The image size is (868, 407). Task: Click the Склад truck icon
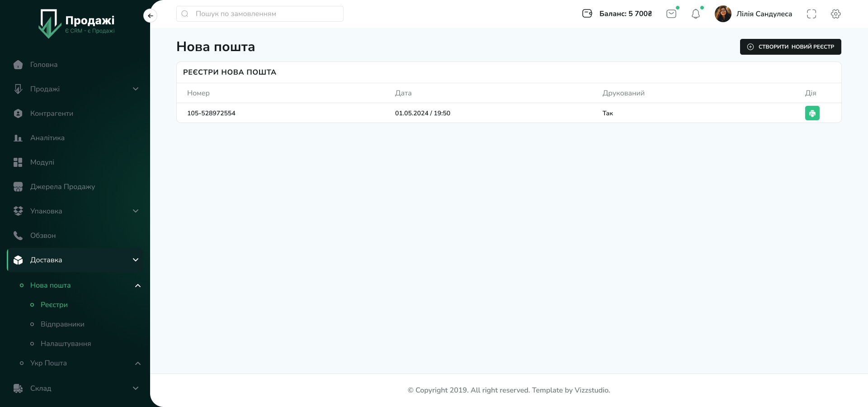coord(18,388)
